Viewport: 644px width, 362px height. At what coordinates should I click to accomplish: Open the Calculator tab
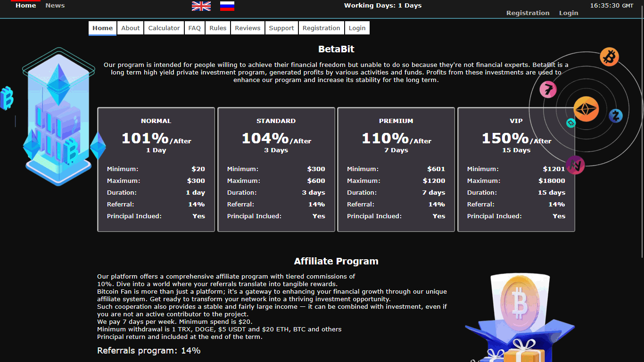(164, 28)
